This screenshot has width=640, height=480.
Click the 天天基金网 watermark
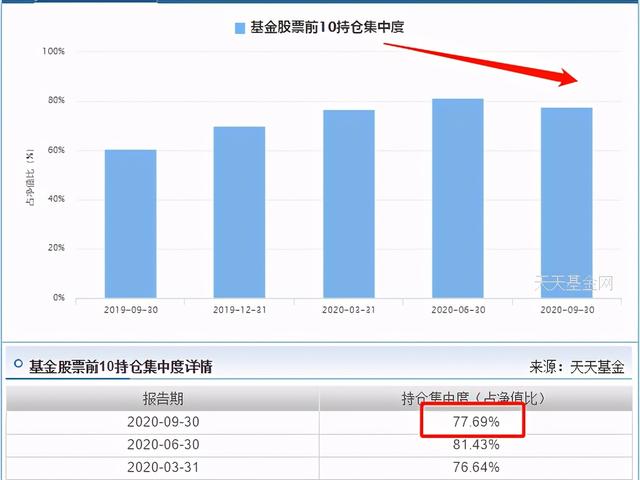[587, 285]
